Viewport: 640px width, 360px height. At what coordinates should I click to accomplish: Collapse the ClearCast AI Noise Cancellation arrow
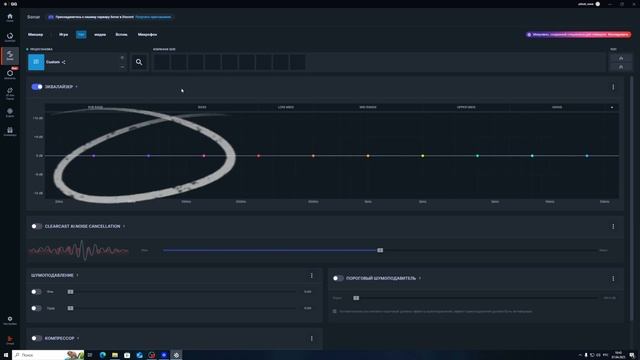coord(124,226)
